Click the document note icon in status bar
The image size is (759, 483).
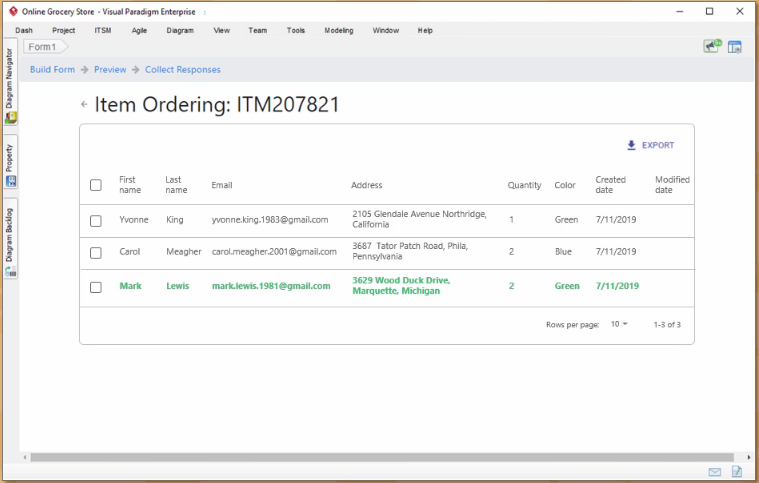pos(737,472)
